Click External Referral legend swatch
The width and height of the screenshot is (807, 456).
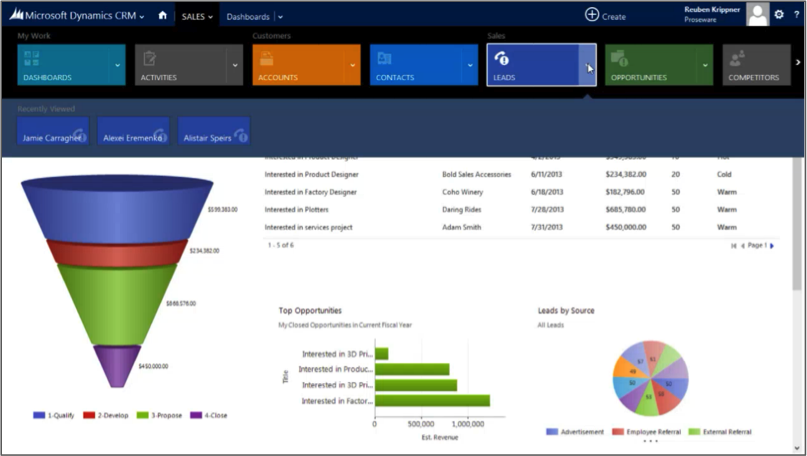[x=694, y=432]
